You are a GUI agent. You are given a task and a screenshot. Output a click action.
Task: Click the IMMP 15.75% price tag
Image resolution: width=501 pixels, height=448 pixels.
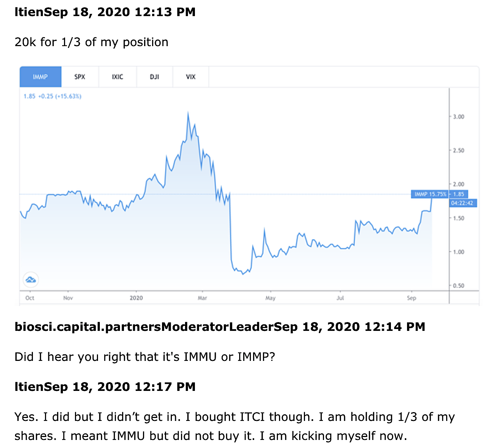(430, 194)
